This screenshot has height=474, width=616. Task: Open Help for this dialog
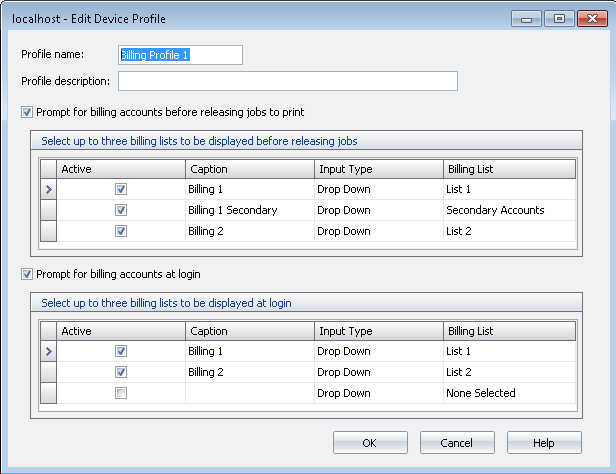[x=544, y=442]
